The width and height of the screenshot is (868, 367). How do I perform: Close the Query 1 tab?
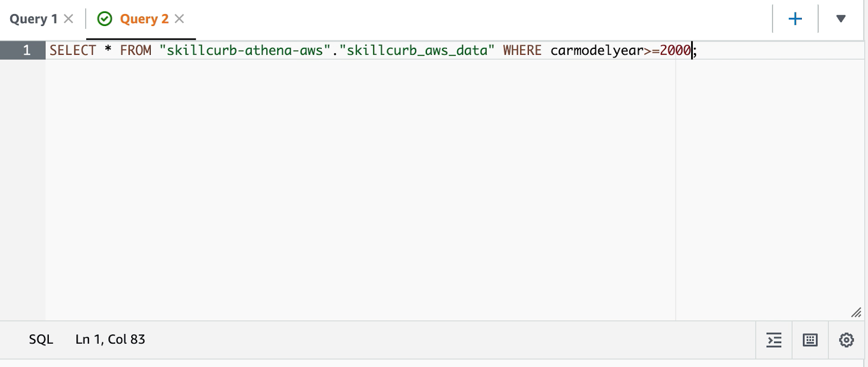tap(68, 19)
